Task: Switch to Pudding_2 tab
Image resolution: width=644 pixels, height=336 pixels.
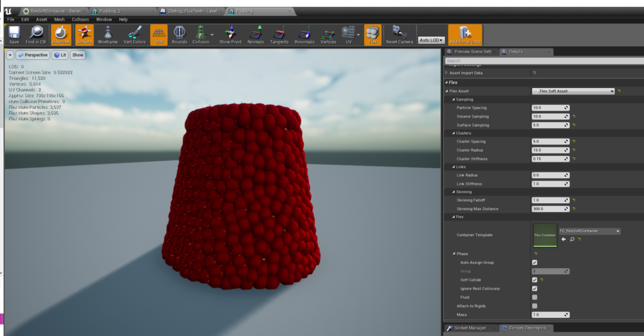Action: (122, 11)
